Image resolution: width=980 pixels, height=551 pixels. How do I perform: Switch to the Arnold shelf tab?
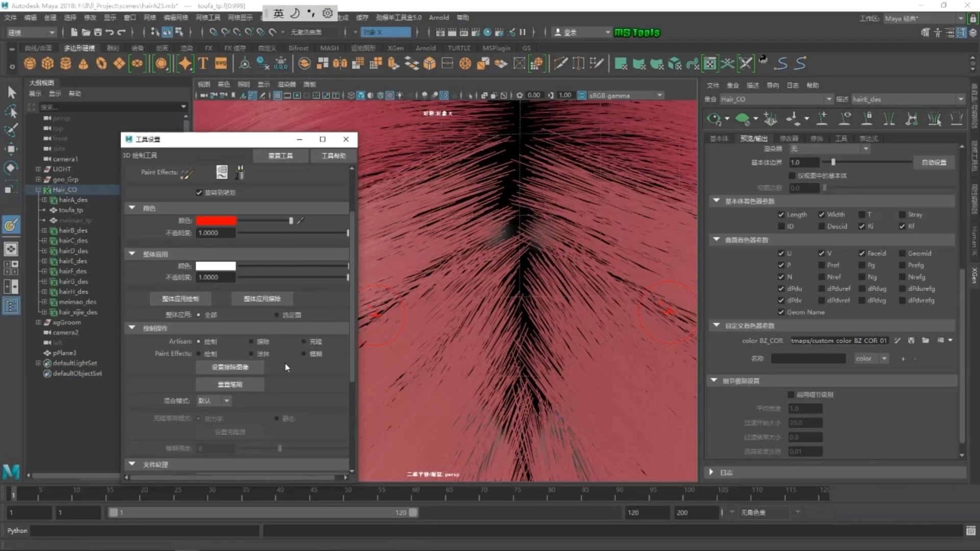[425, 48]
